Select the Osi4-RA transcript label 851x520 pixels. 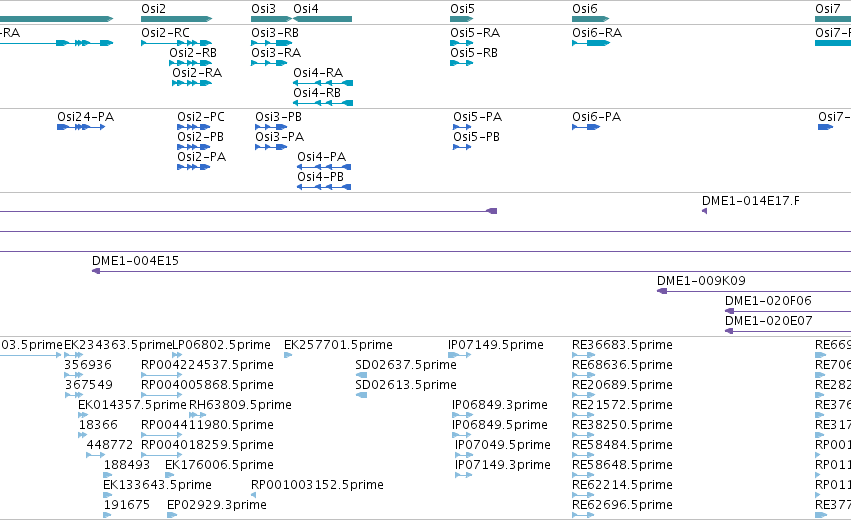(x=318, y=73)
